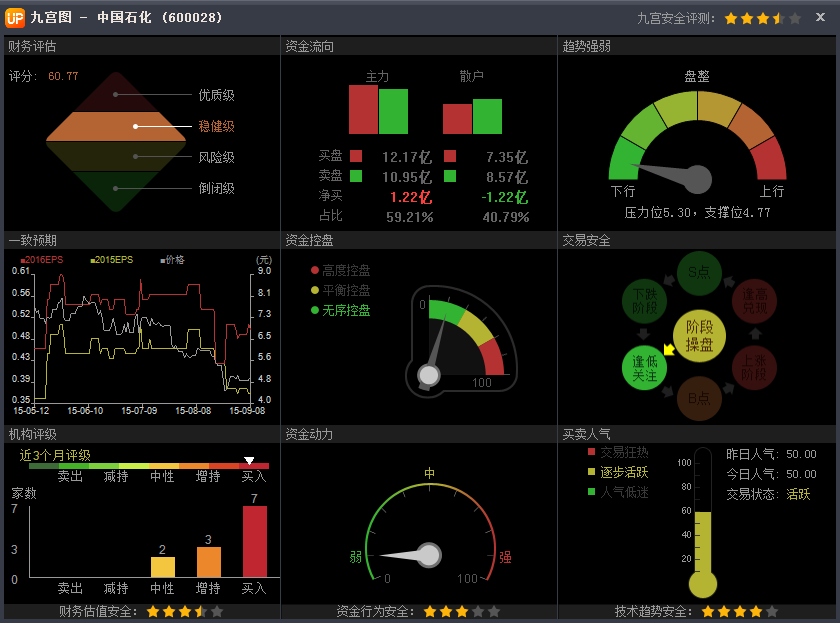840x623 pixels.
Task: Click the 主力 买盘 value 12.17亿
Action: coord(407,157)
